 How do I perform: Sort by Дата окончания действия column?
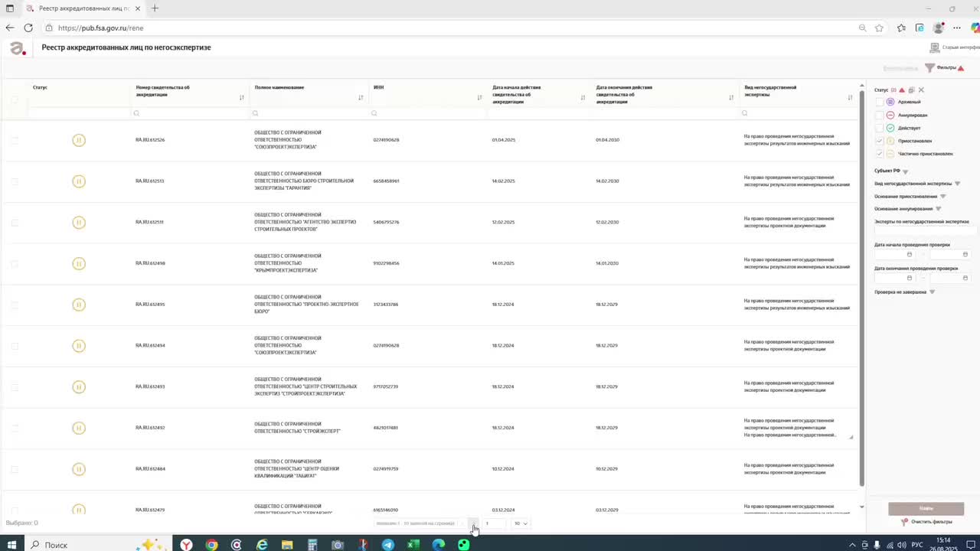pyautogui.click(x=731, y=98)
